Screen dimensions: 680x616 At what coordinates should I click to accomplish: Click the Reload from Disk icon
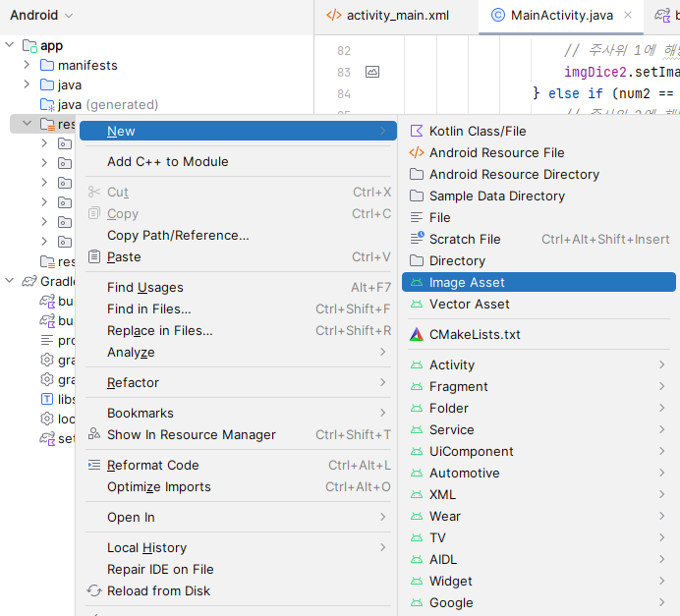click(x=94, y=590)
